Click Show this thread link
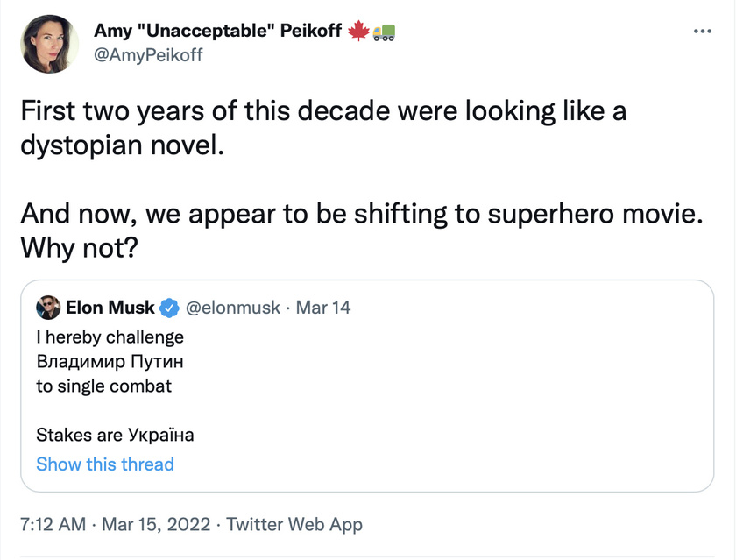 coord(105,464)
